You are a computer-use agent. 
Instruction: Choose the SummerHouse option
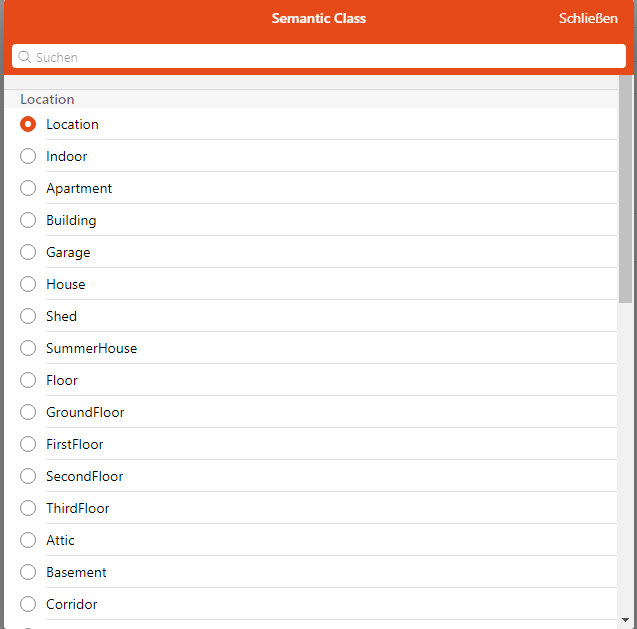coord(28,348)
